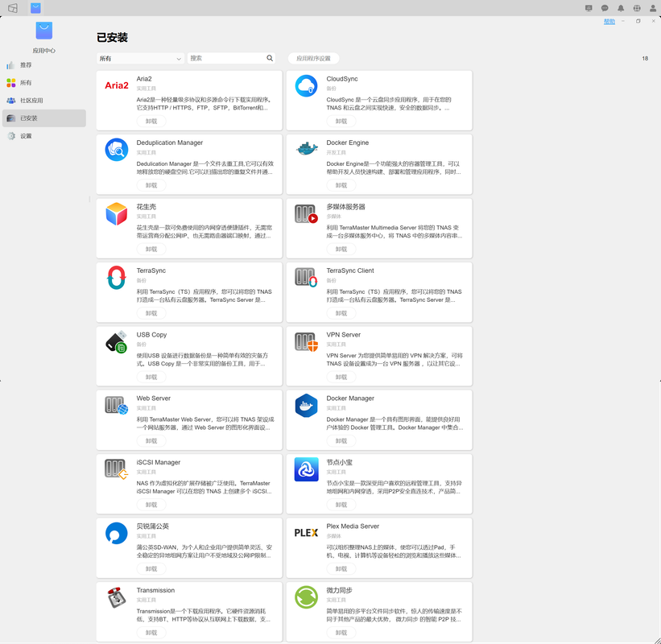Image resolution: width=661 pixels, height=644 pixels.
Task: Open the desktop icon in top bar
Action: [x=13, y=8]
